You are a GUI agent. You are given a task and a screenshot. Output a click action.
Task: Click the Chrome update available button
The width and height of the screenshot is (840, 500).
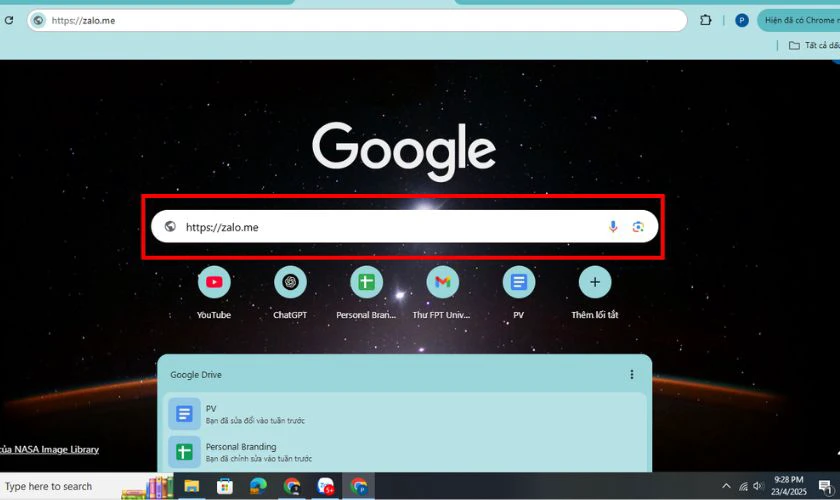[799, 20]
